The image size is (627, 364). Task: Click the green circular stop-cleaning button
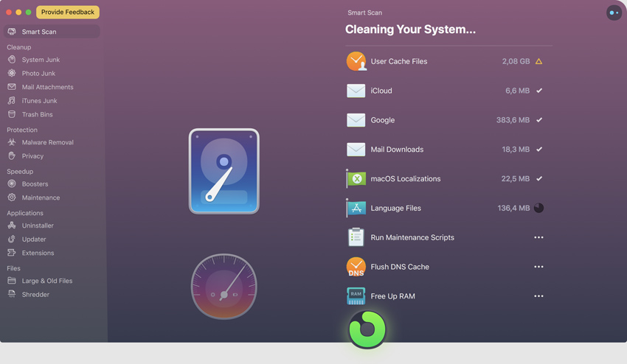pos(367,329)
